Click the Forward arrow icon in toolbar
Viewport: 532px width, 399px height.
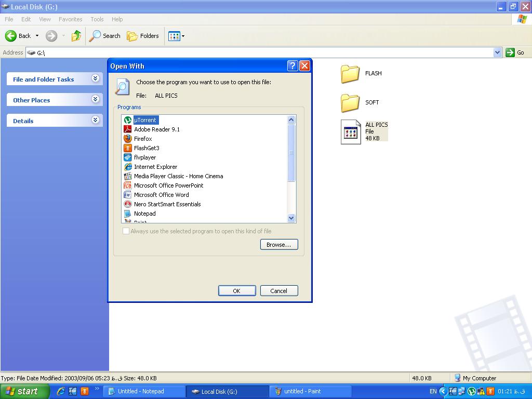(x=51, y=36)
